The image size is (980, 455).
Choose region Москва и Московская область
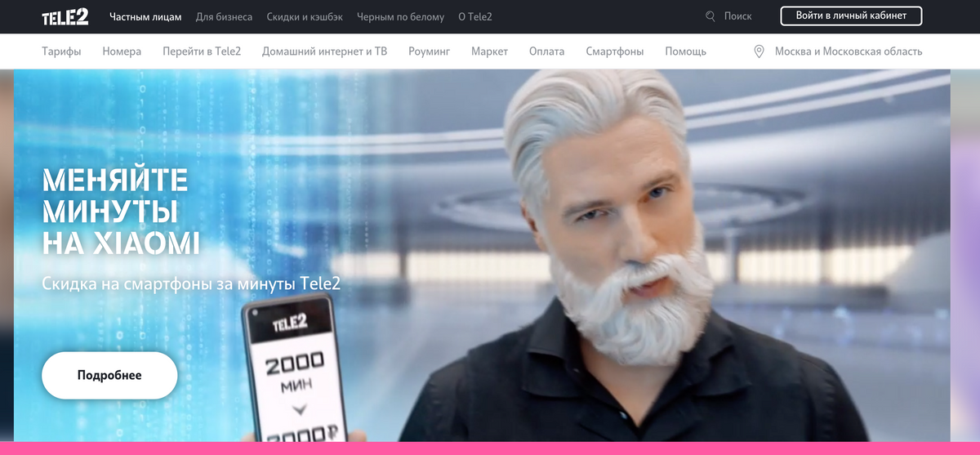pyautogui.click(x=849, y=51)
